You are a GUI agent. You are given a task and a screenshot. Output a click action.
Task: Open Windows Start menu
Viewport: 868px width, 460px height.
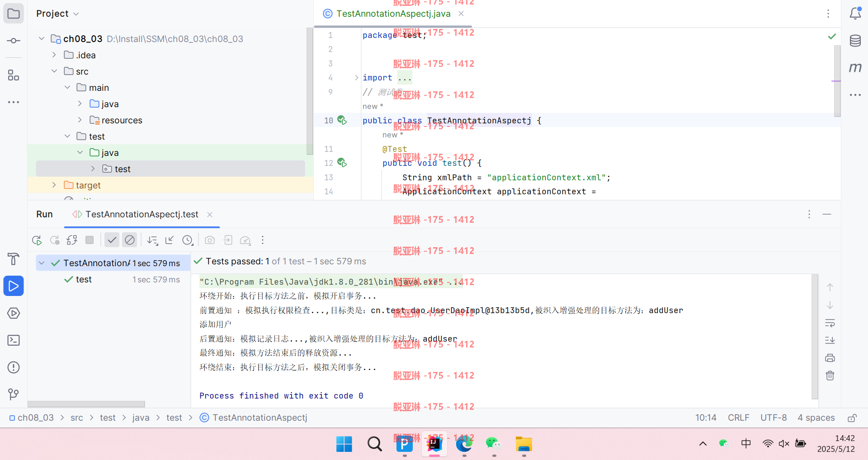pos(344,444)
